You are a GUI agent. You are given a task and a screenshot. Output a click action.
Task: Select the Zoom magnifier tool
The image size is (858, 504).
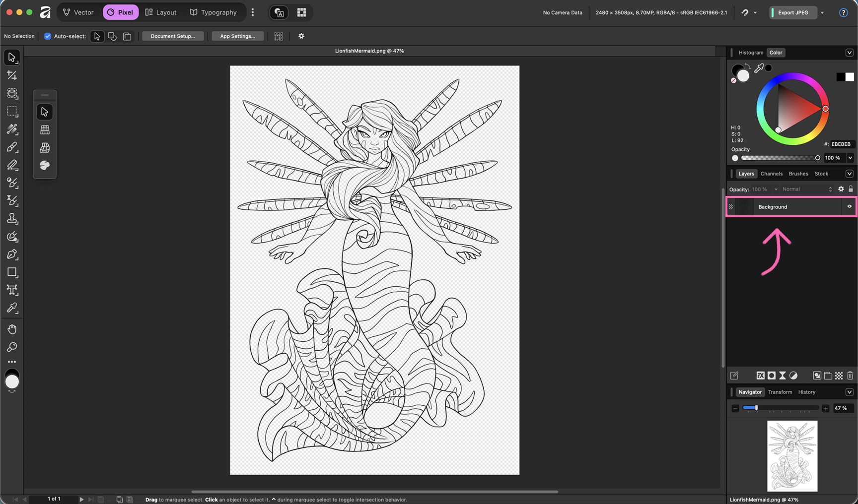point(12,347)
